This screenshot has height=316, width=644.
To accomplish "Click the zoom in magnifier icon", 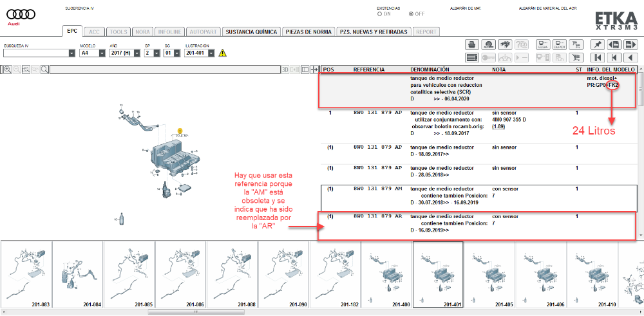I will point(8,70).
